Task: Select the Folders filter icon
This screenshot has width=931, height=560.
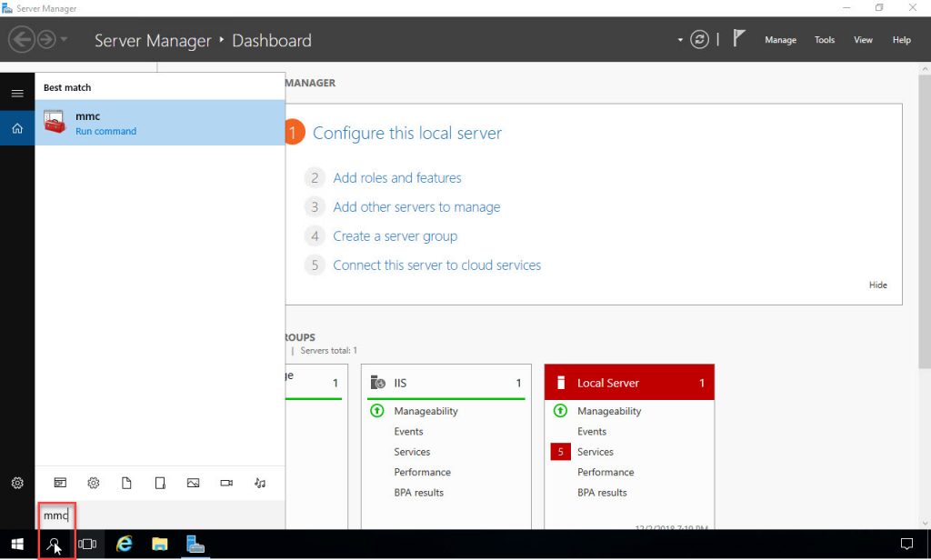Action: 160,483
